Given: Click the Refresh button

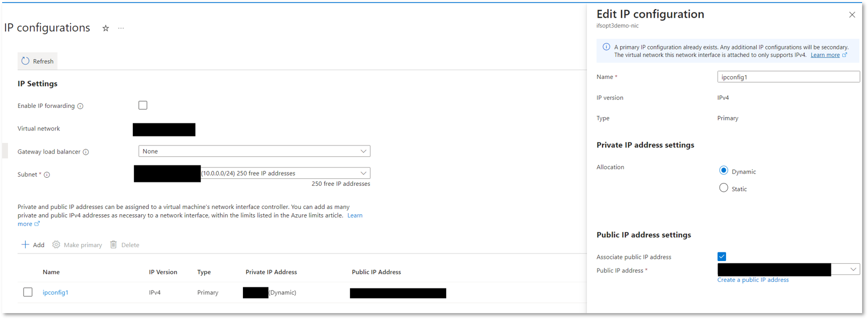Looking at the screenshot, I should point(37,61).
